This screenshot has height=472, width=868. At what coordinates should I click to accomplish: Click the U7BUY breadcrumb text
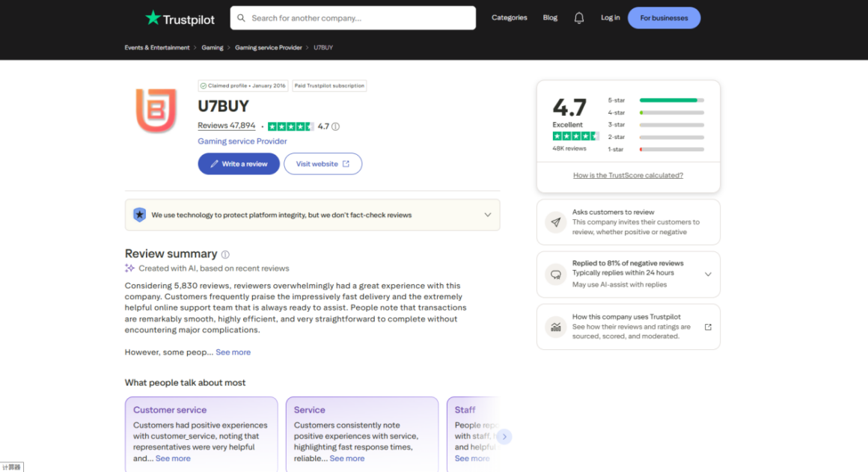point(323,48)
